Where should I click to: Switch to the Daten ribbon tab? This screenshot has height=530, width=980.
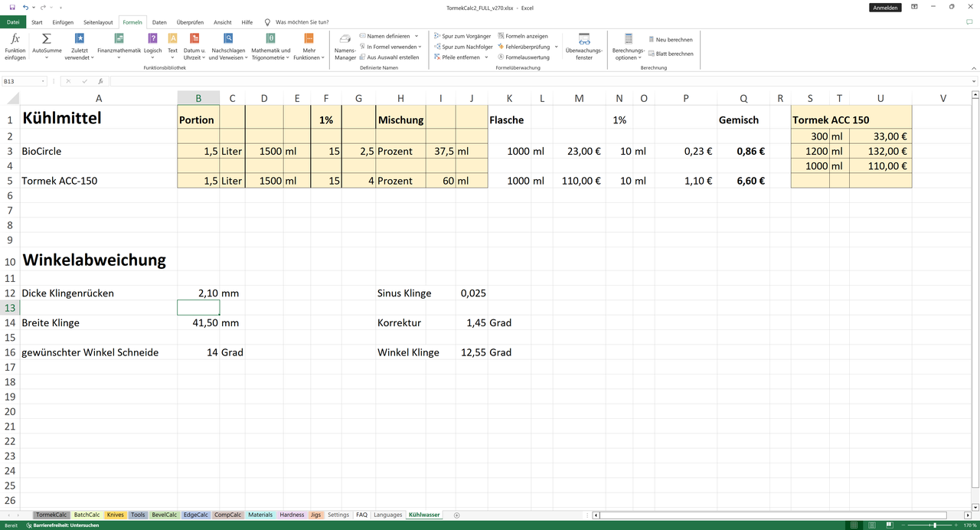coord(159,22)
